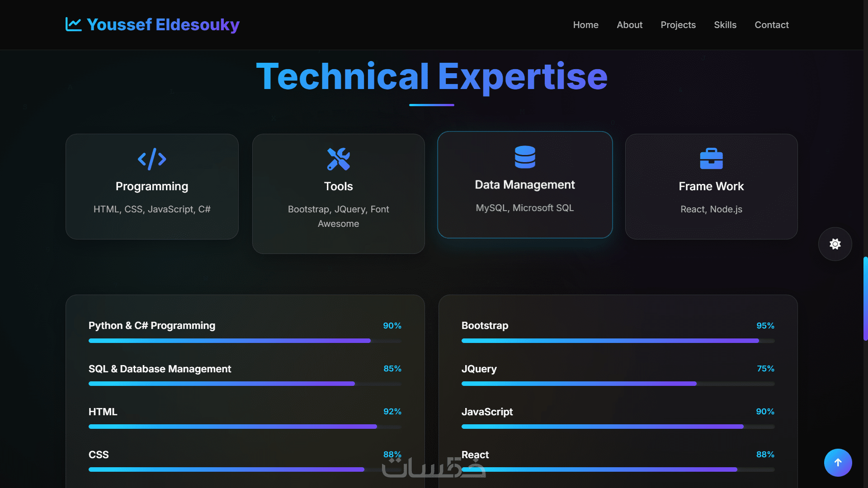Click the Technical Expertise heading
The height and width of the screenshot is (488, 868).
(432, 76)
